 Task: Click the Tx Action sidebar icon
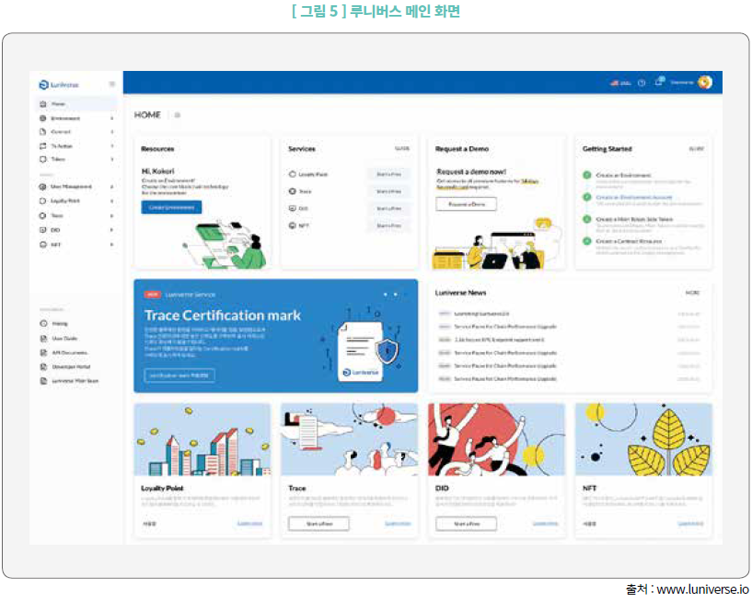pos(43,145)
